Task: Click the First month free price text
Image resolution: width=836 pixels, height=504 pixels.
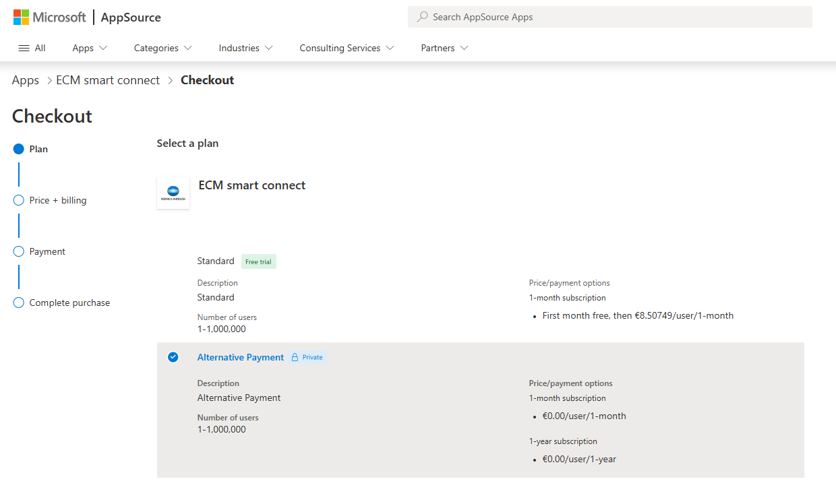Action: (x=638, y=315)
